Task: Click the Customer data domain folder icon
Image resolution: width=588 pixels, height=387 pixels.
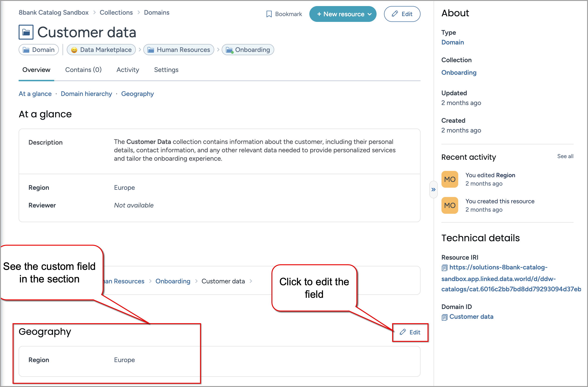Action: (x=26, y=32)
